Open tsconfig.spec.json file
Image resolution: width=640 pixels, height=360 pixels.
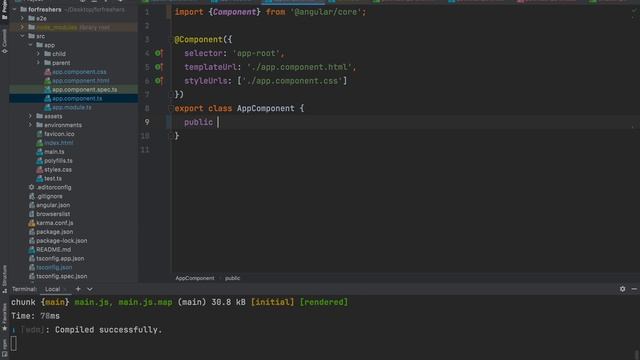[x=61, y=276]
